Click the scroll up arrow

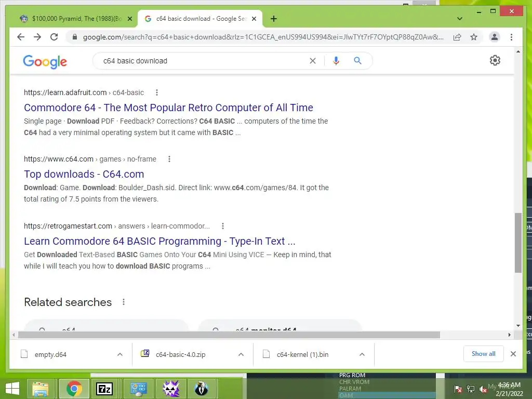point(518,51)
